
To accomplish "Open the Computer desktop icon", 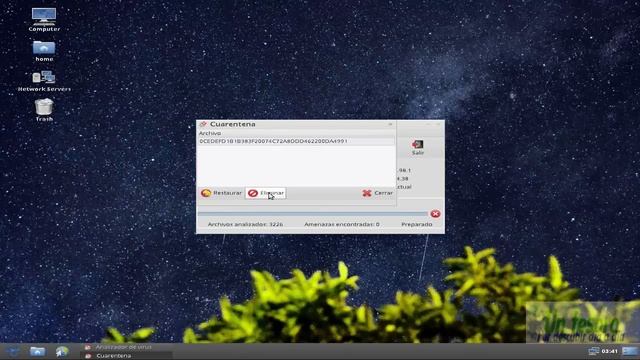I will tap(44, 19).
